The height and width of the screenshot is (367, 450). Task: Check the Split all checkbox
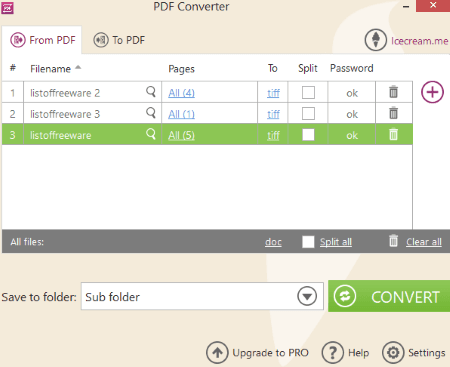click(x=308, y=242)
